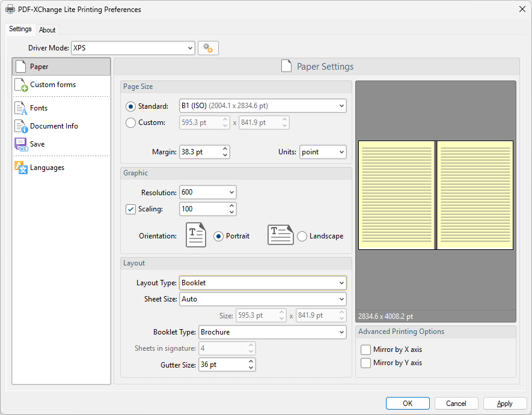Viewport: 532px width, 415px height.
Task: Click the Cancel button
Action: (456, 404)
